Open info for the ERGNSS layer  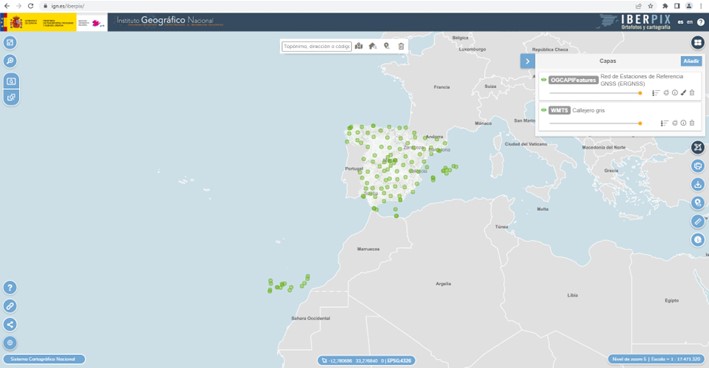(x=675, y=93)
